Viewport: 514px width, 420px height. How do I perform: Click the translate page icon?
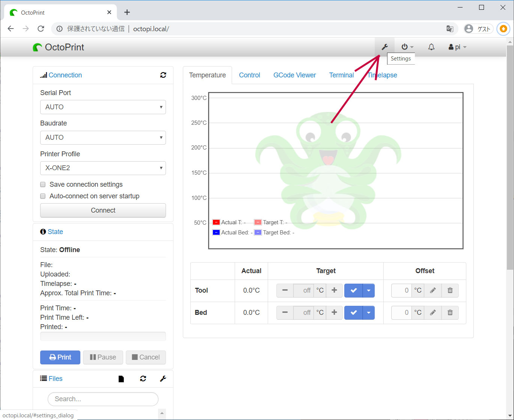(x=449, y=29)
